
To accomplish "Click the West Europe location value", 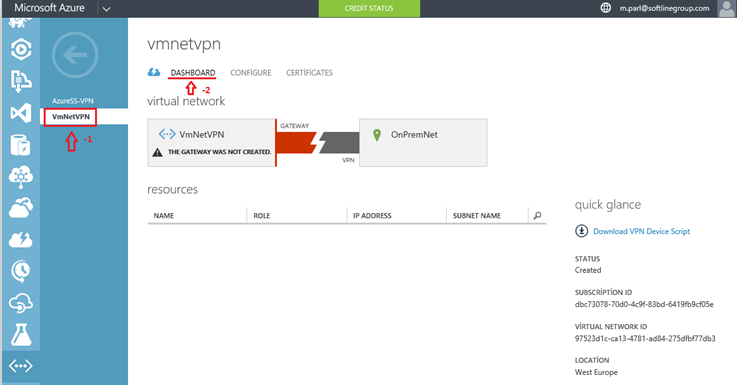I will pos(596,372).
